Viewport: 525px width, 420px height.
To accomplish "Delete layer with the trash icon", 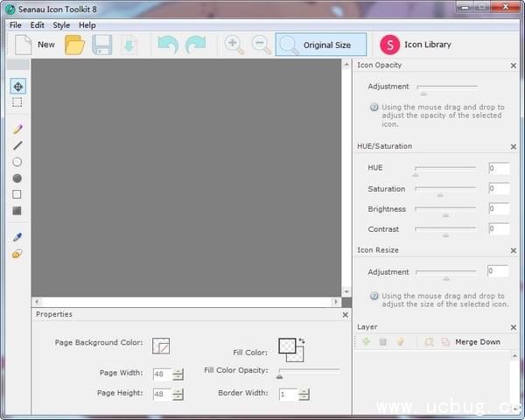I will pos(383,341).
